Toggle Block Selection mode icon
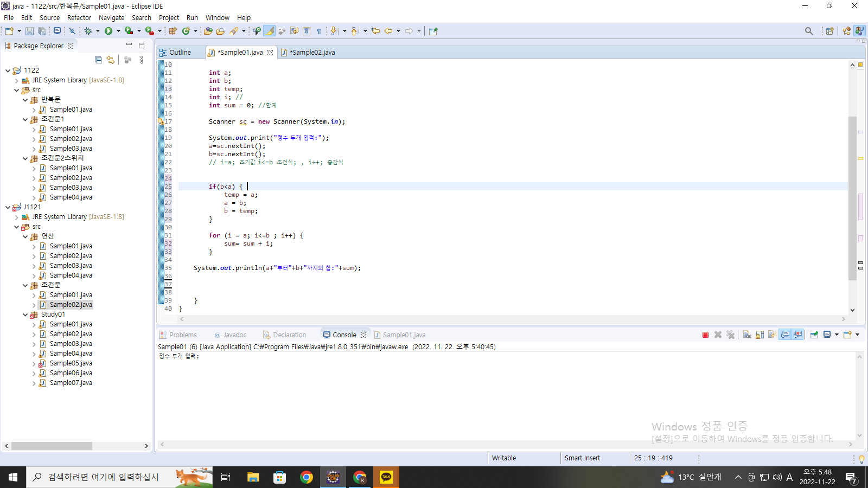Image resolution: width=868 pixels, height=488 pixels. tap(307, 31)
